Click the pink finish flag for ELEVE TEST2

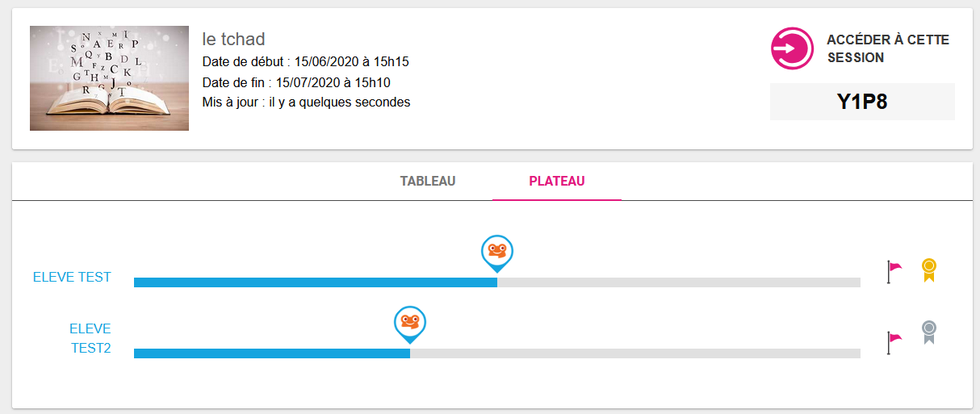click(x=894, y=342)
